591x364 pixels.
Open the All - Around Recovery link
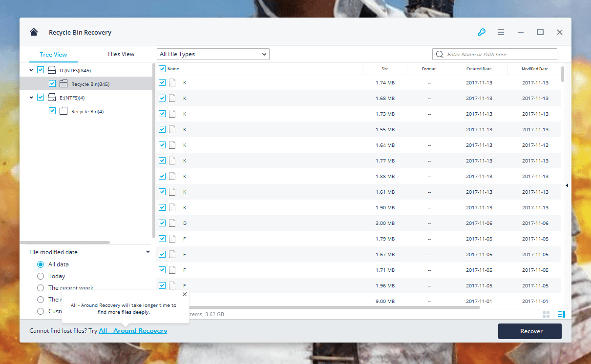coord(133,331)
